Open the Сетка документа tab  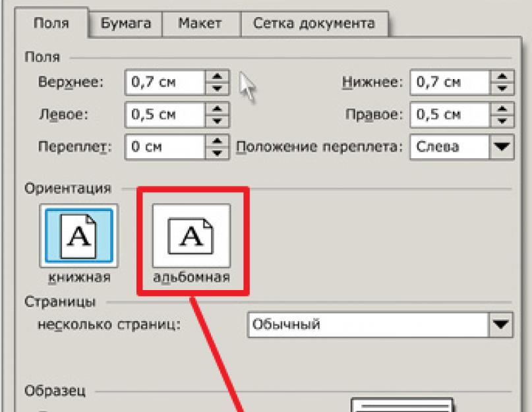[x=314, y=24]
